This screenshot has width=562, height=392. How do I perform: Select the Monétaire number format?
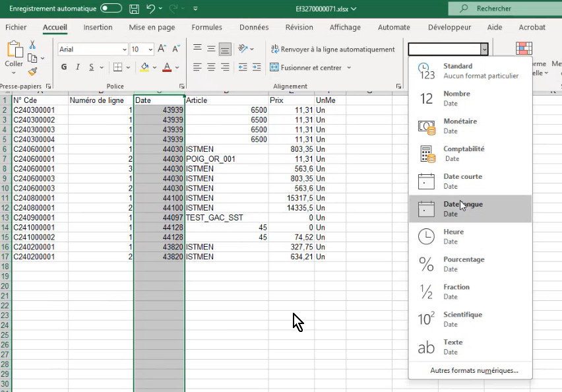coord(470,125)
